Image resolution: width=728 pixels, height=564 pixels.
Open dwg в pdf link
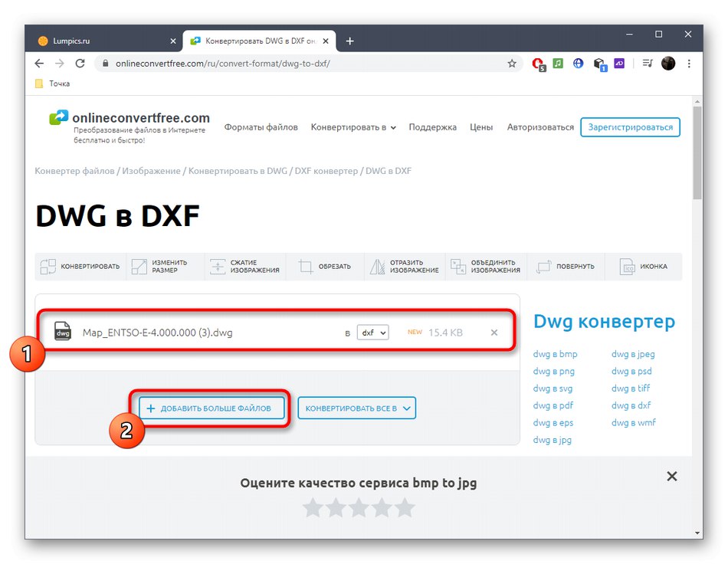tap(553, 405)
